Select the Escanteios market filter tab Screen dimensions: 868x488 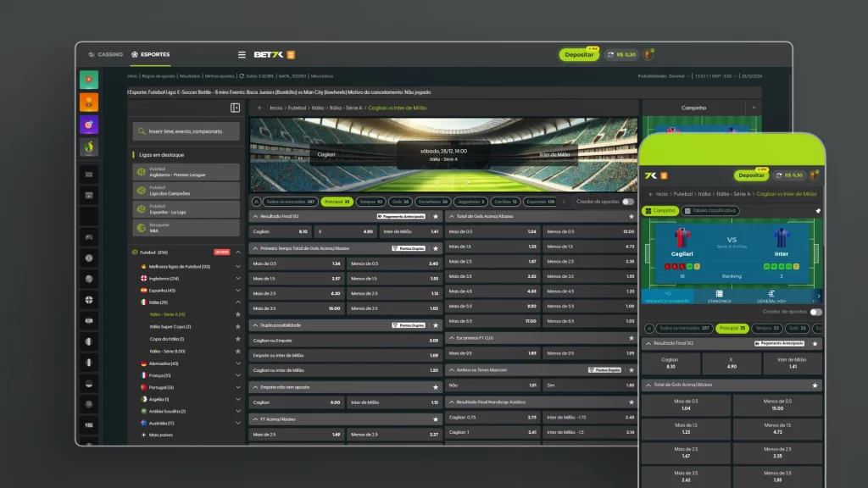[x=435, y=202]
